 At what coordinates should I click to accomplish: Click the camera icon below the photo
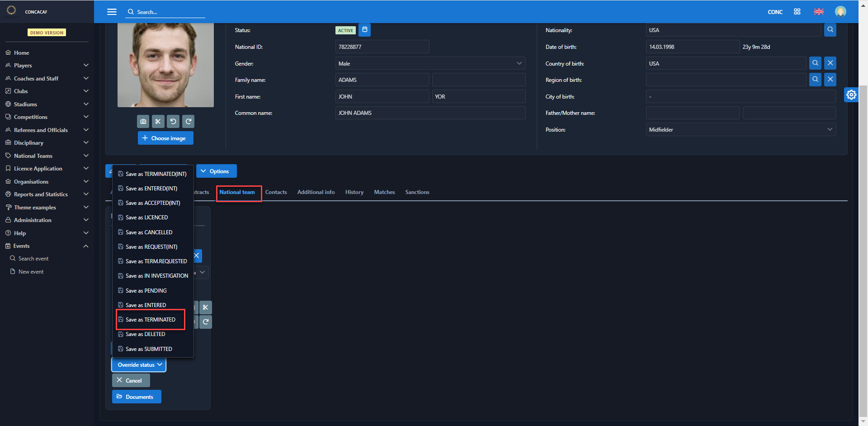click(143, 121)
